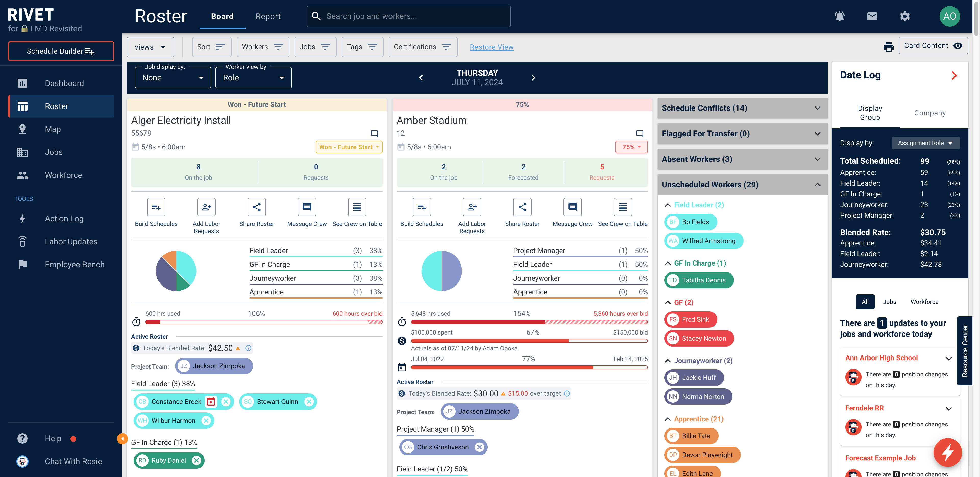Open the notifications bell icon
The width and height of the screenshot is (980, 477).
tap(839, 16)
